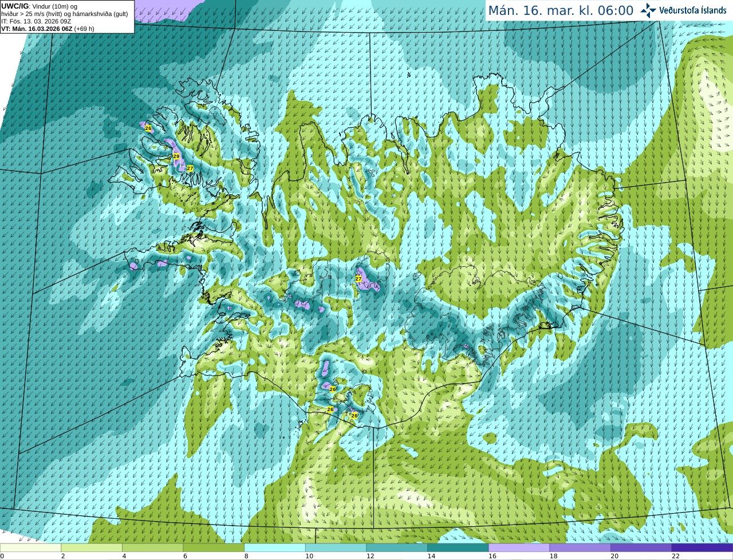Pick the 10–12 m/s turquoise legend swatch

click(336, 548)
